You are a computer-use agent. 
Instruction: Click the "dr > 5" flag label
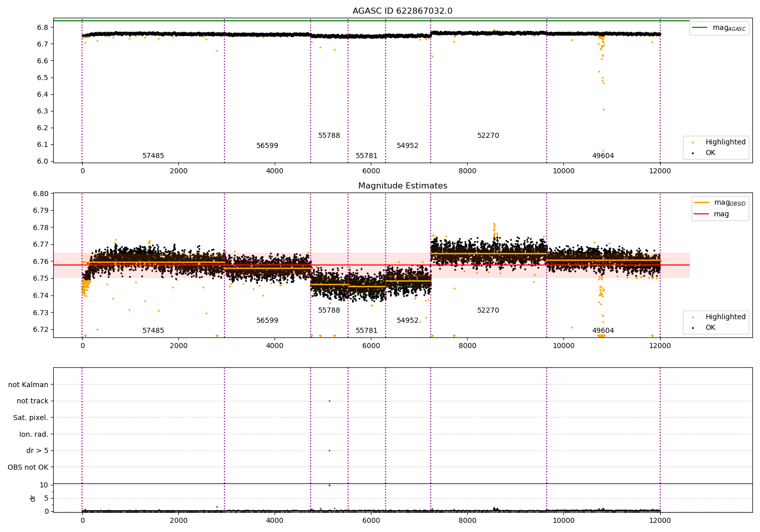[37, 451]
